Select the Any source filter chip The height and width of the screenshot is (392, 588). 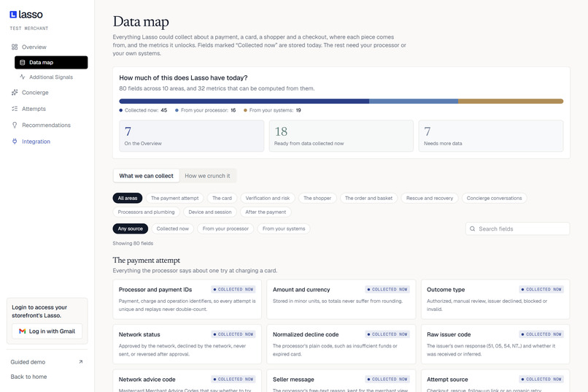[130, 228]
